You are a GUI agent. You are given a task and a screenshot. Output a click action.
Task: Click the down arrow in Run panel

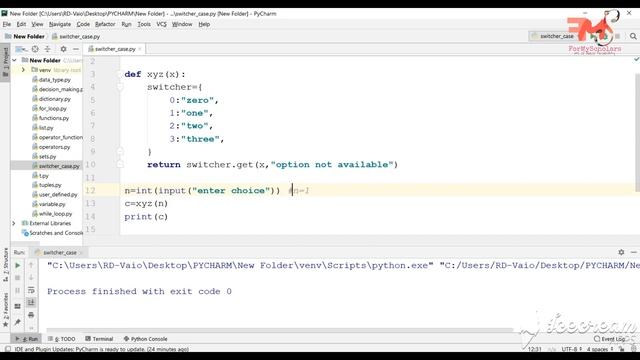pyautogui.click(x=31, y=278)
